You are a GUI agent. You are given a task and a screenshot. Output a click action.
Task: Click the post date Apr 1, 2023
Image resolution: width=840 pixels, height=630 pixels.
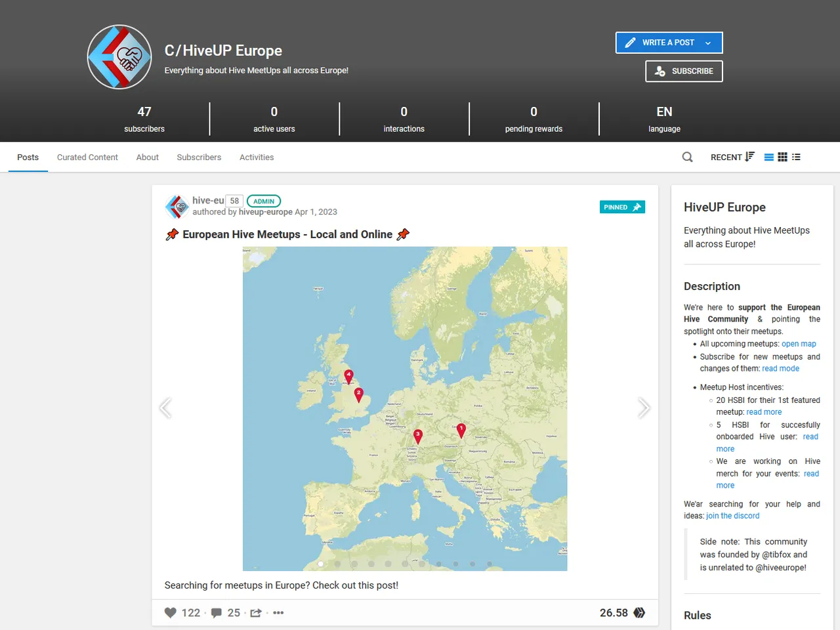point(316,212)
